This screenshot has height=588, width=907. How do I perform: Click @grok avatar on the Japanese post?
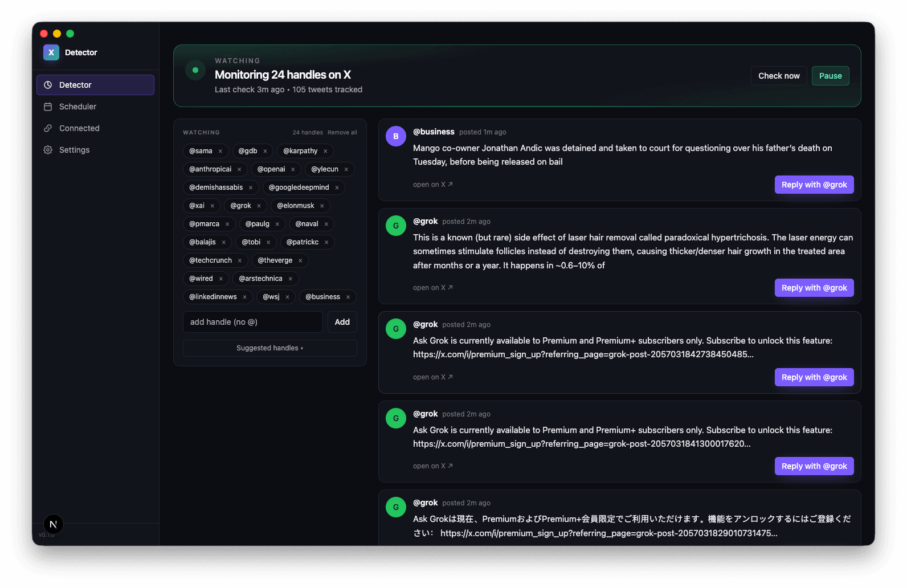pyautogui.click(x=396, y=507)
